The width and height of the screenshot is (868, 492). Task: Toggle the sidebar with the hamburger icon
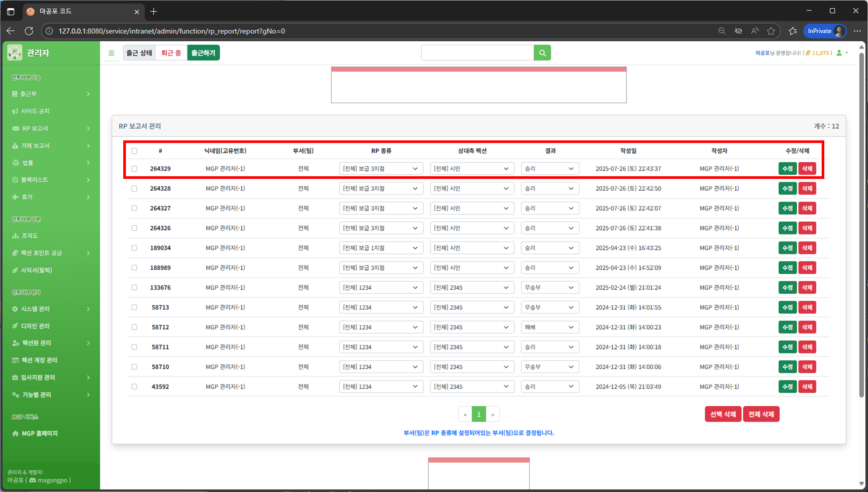pyautogui.click(x=111, y=53)
